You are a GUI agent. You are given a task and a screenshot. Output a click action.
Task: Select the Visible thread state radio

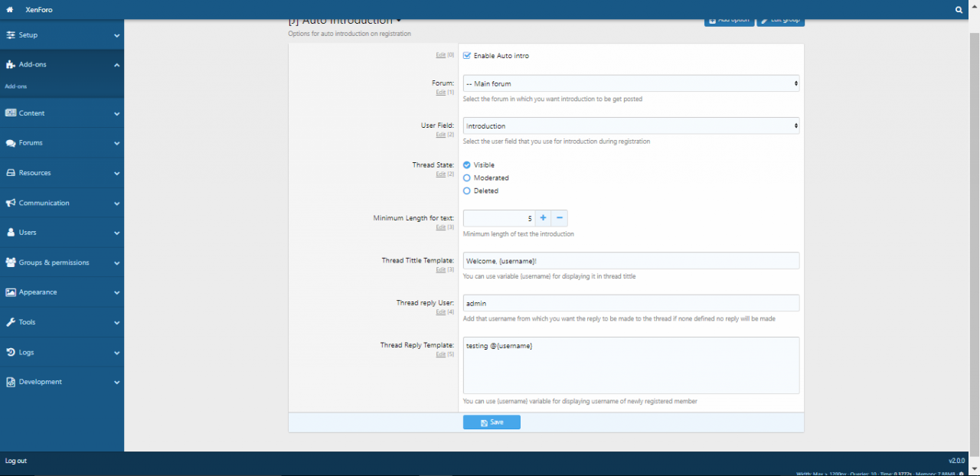click(467, 165)
